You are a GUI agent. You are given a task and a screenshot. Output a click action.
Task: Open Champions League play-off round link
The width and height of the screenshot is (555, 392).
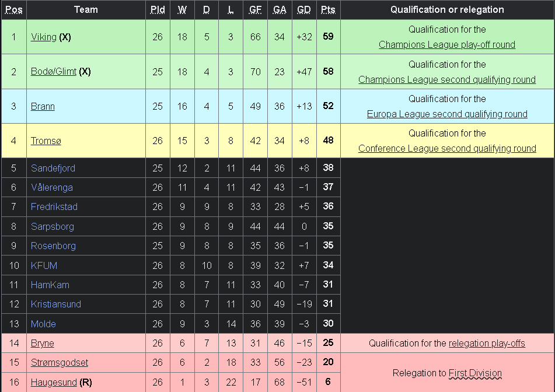(446, 44)
